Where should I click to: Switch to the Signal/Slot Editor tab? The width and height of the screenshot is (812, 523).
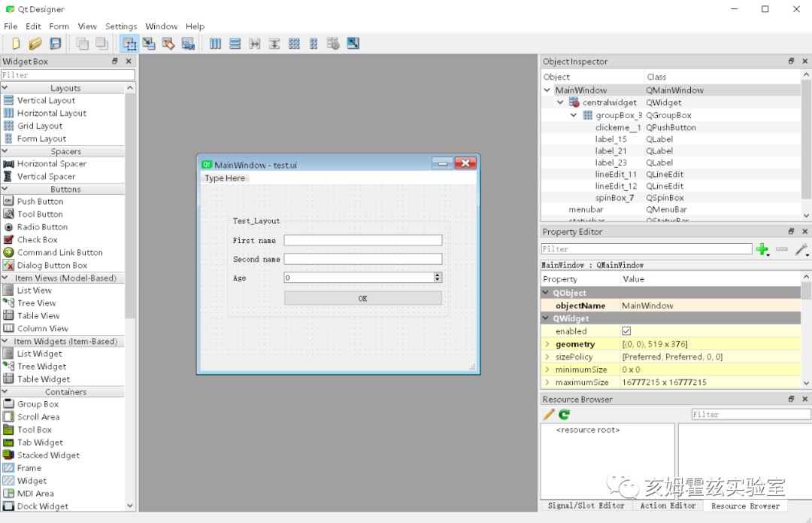click(x=586, y=506)
